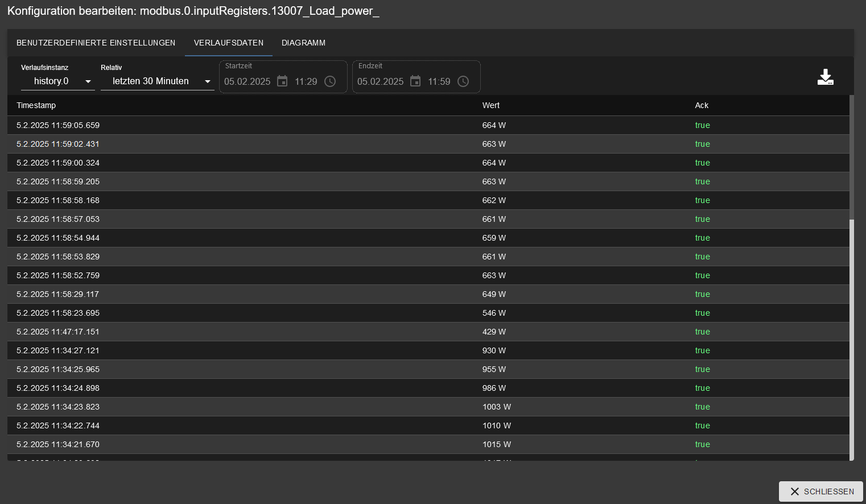Open the Endzeit clock time picker
The width and height of the screenshot is (866, 504).
pyautogui.click(x=463, y=81)
